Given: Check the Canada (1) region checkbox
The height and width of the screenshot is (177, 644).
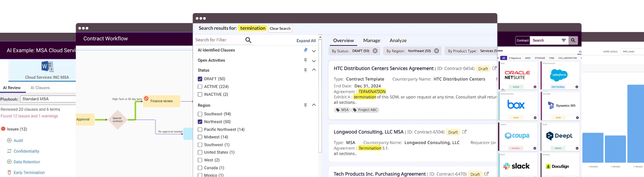Looking at the screenshot, I should point(200,168).
